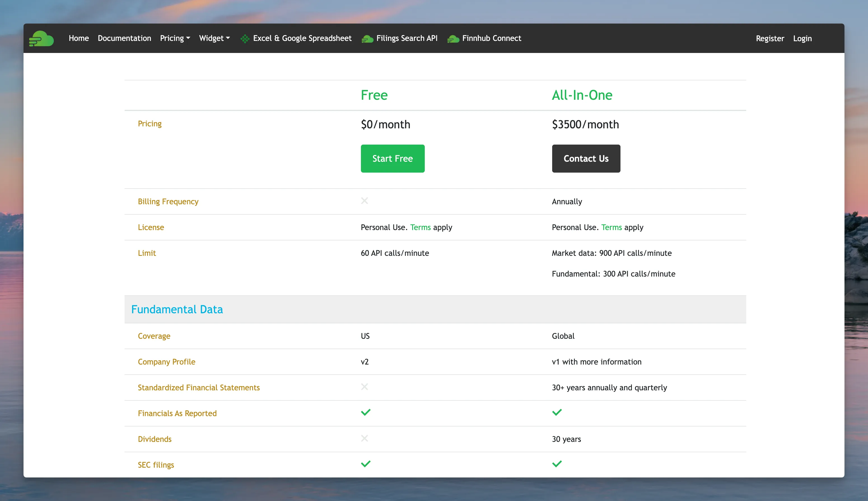Click the Limit row label
This screenshot has height=501, width=868.
click(x=147, y=253)
